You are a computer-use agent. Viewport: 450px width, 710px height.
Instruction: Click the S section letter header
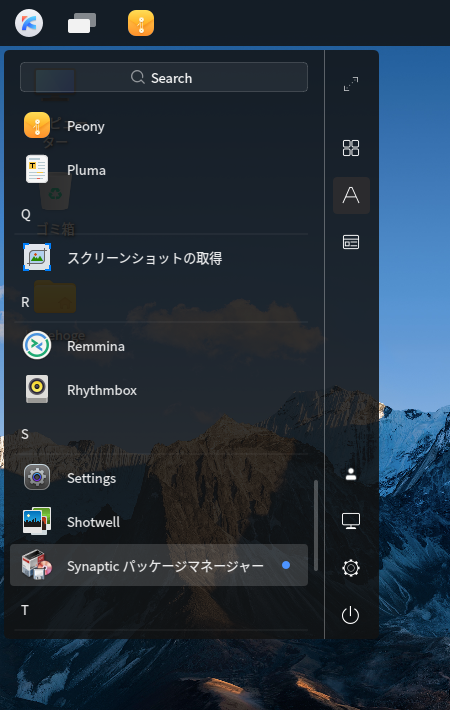tap(25, 435)
